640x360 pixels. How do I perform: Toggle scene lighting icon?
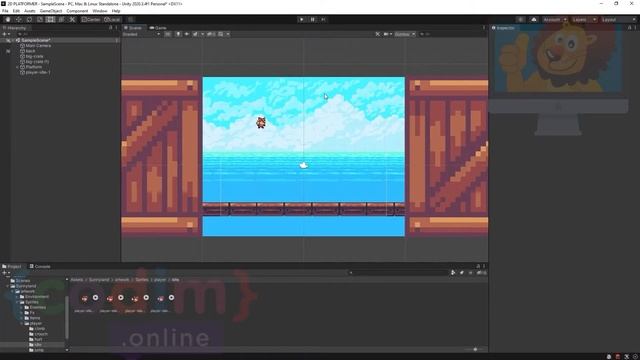click(x=178, y=34)
